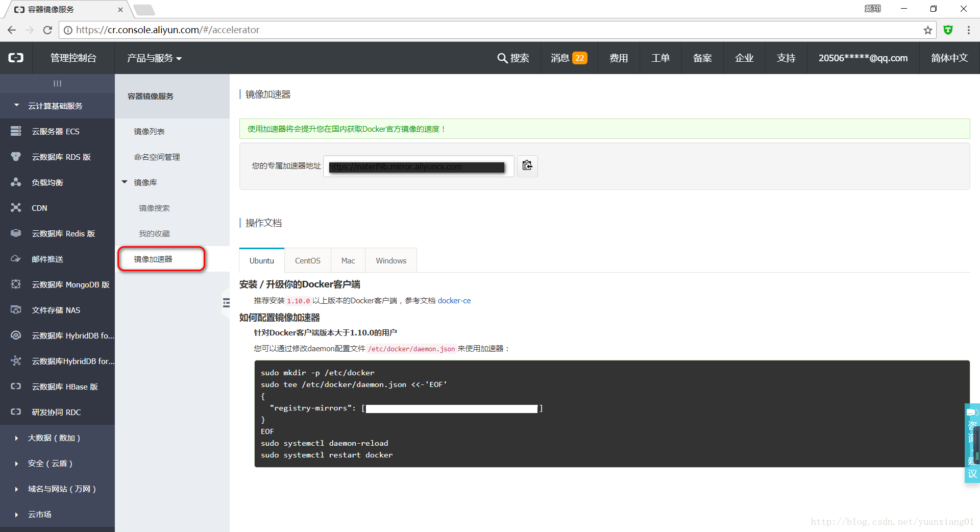Go back to previous page
The image size is (980, 532).
point(12,30)
